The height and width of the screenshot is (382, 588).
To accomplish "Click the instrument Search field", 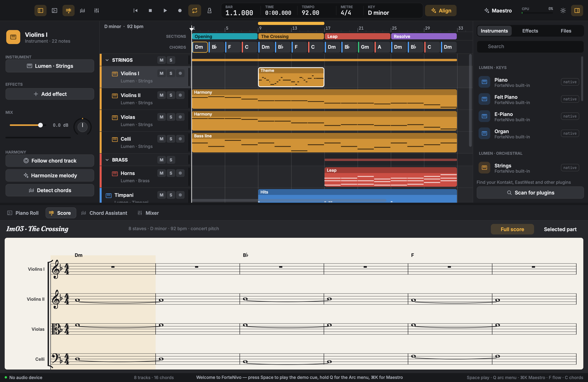I will (530, 46).
